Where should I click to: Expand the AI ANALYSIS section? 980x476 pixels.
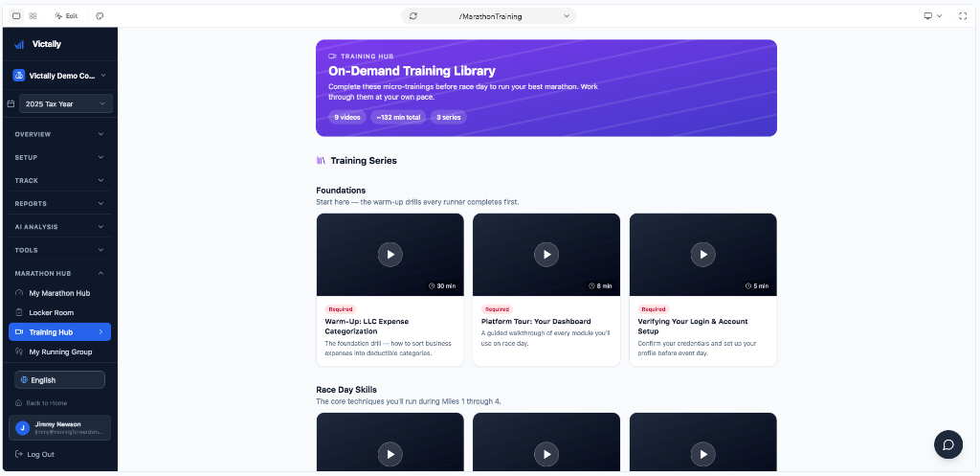(x=60, y=227)
